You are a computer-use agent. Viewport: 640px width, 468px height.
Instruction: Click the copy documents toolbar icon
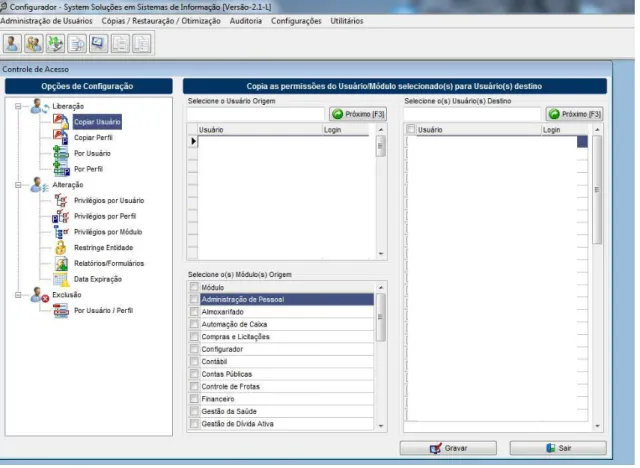pyautogui.click(x=120, y=43)
